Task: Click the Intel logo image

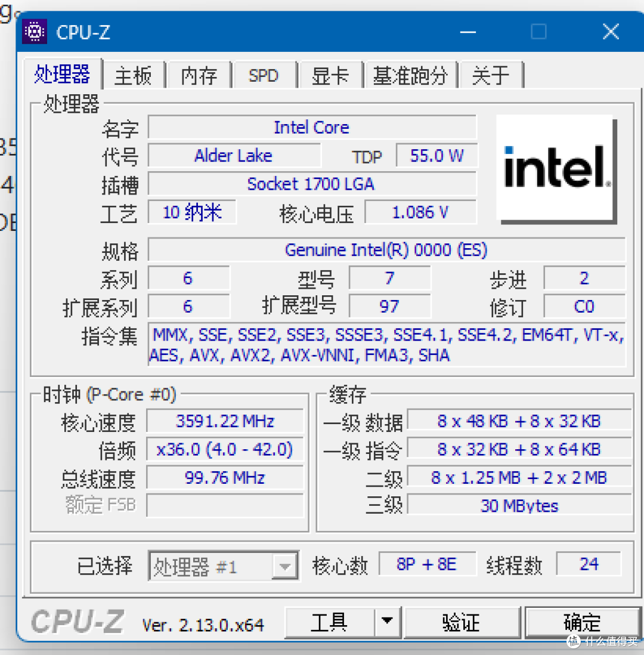Action: pos(556,169)
